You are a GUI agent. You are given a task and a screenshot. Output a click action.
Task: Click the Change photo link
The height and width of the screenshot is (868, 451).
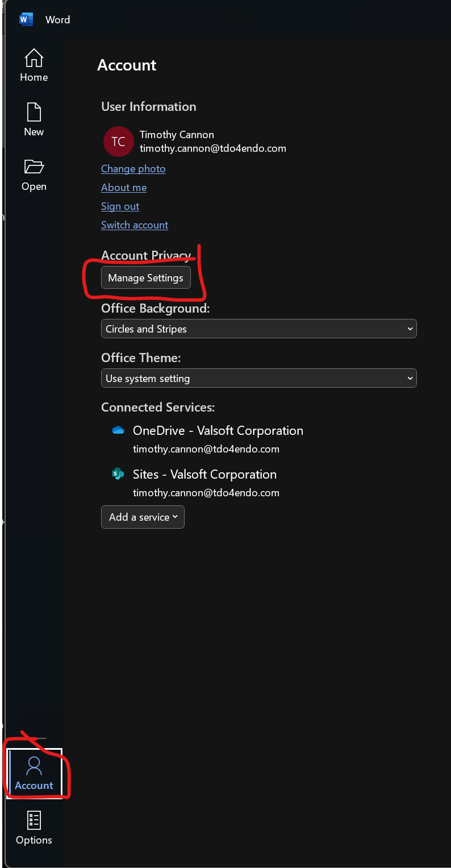tap(133, 169)
